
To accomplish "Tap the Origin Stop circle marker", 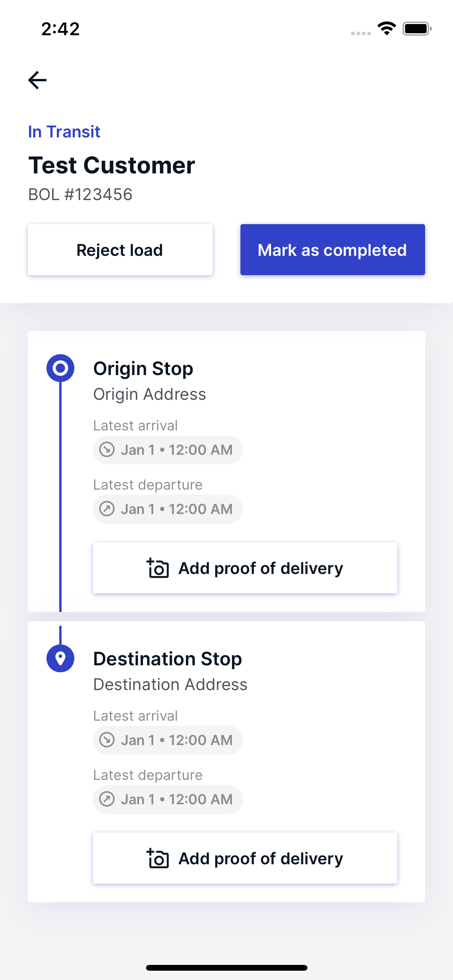I will point(61,368).
